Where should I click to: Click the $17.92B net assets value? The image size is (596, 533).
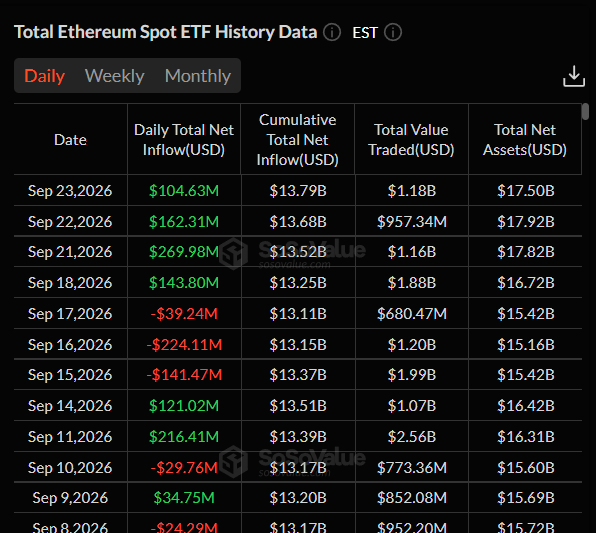pos(526,222)
